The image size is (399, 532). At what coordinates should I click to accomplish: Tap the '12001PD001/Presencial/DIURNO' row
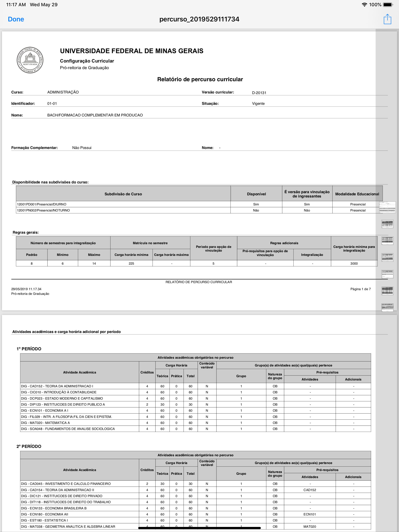point(199,204)
